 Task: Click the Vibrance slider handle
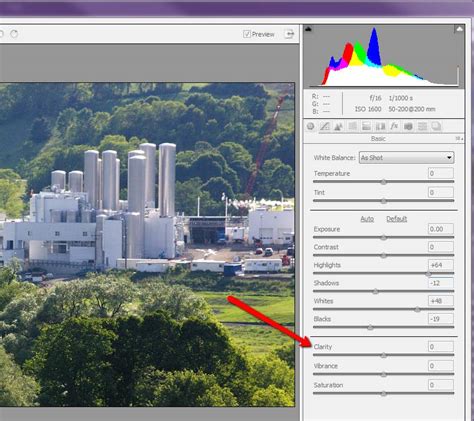coord(384,375)
